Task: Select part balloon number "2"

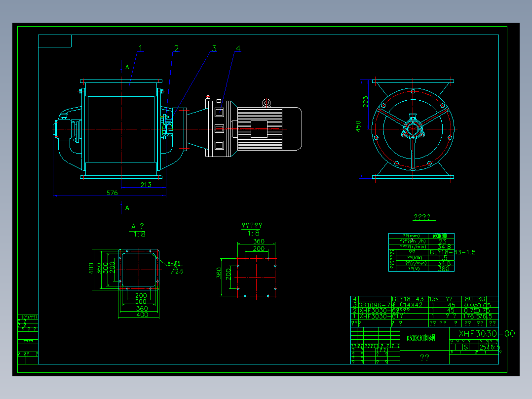Action: pyautogui.click(x=177, y=48)
